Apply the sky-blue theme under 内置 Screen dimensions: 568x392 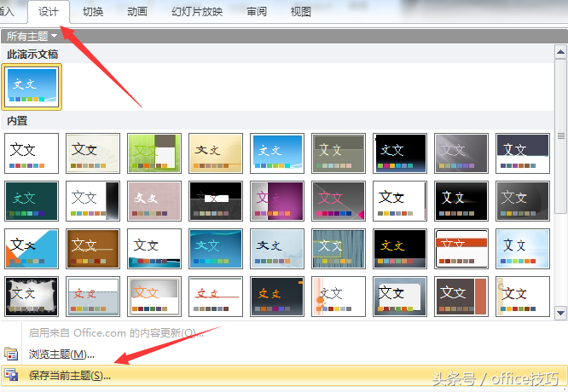tap(277, 153)
